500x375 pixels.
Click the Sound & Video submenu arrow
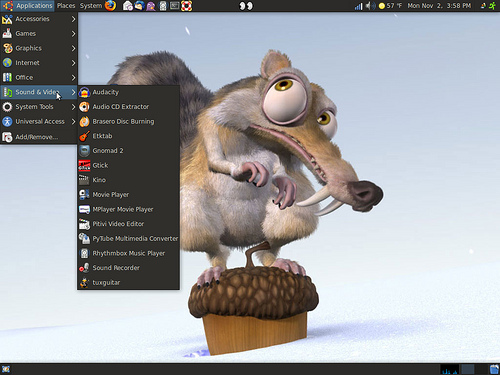point(73,92)
